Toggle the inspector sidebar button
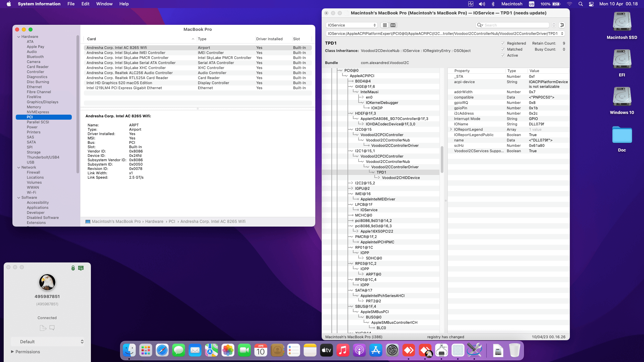Viewport: 644px width, 362px height. click(x=562, y=25)
